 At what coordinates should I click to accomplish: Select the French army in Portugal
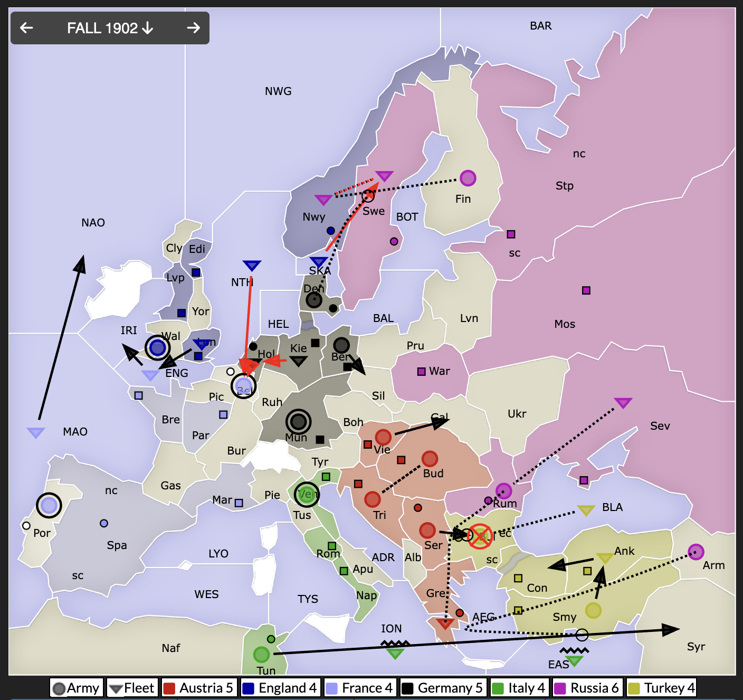pos(49,505)
